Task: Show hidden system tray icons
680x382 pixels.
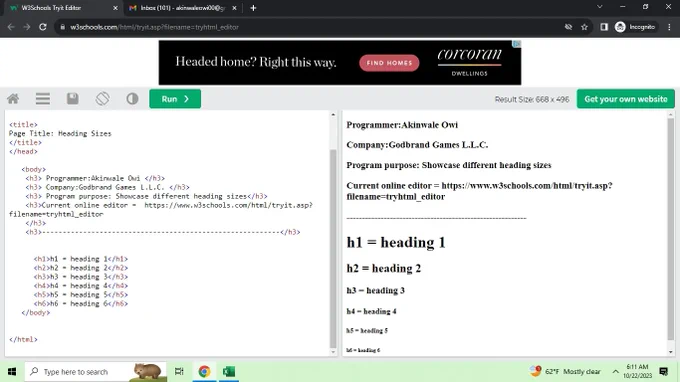Action: 615,372
